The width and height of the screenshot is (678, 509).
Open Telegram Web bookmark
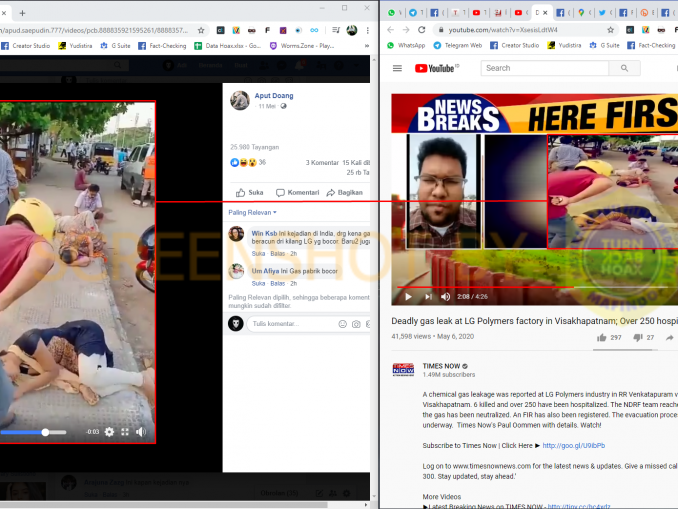coord(457,45)
